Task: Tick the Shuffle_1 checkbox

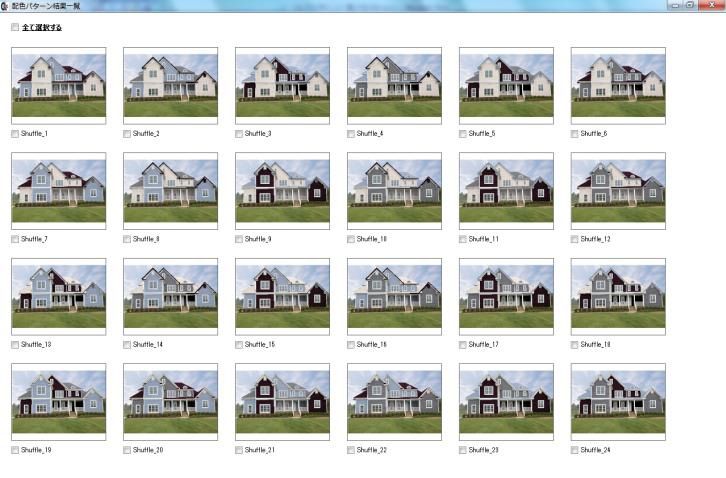Action: pyautogui.click(x=15, y=134)
